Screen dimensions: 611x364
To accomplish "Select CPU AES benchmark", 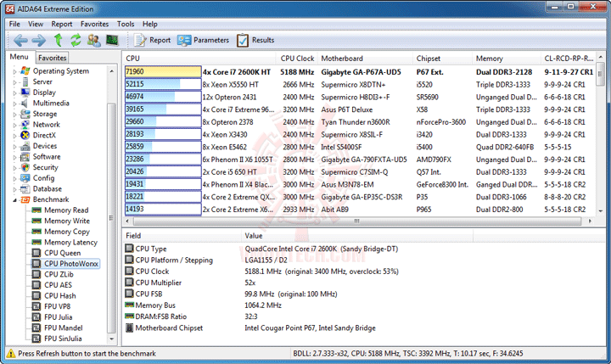I will (x=58, y=285).
